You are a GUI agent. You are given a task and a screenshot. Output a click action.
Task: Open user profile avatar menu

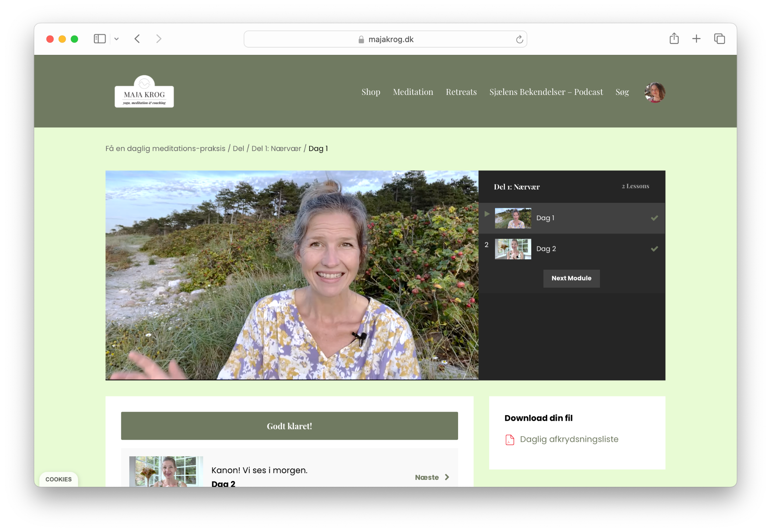(654, 92)
